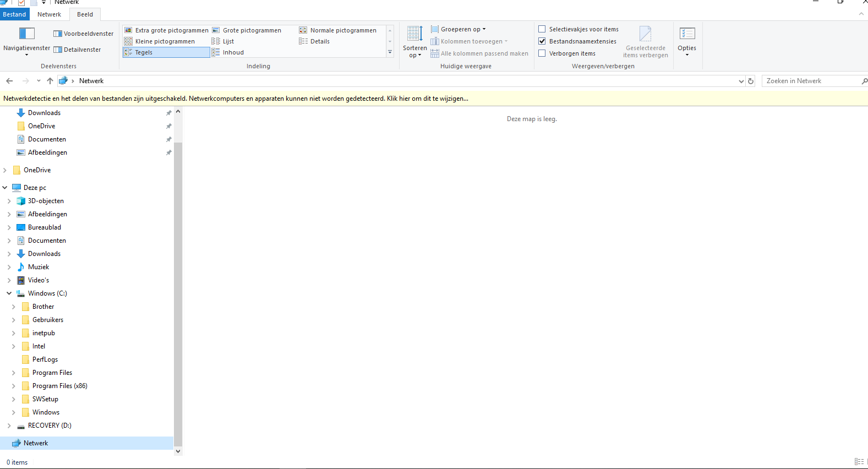This screenshot has height=469, width=868.
Task: Toggle the Voorbeeldvenster preview pane
Action: (84, 34)
